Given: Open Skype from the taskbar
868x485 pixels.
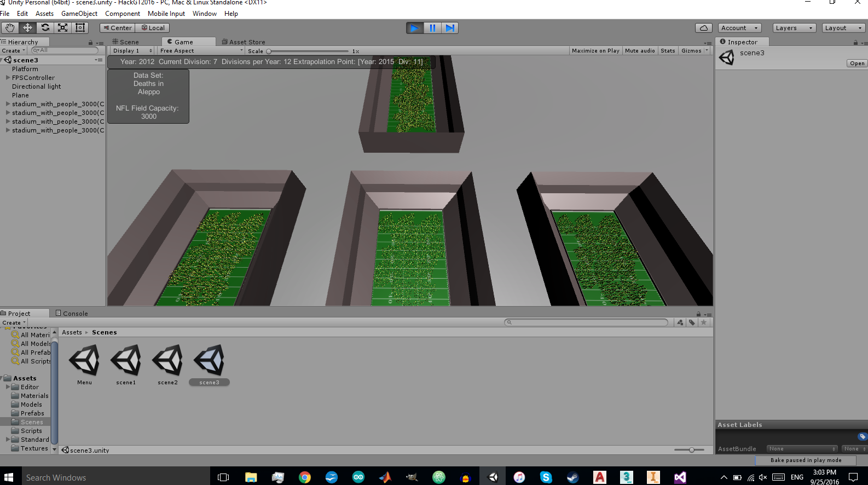Looking at the screenshot, I should click(x=546, y=477).
